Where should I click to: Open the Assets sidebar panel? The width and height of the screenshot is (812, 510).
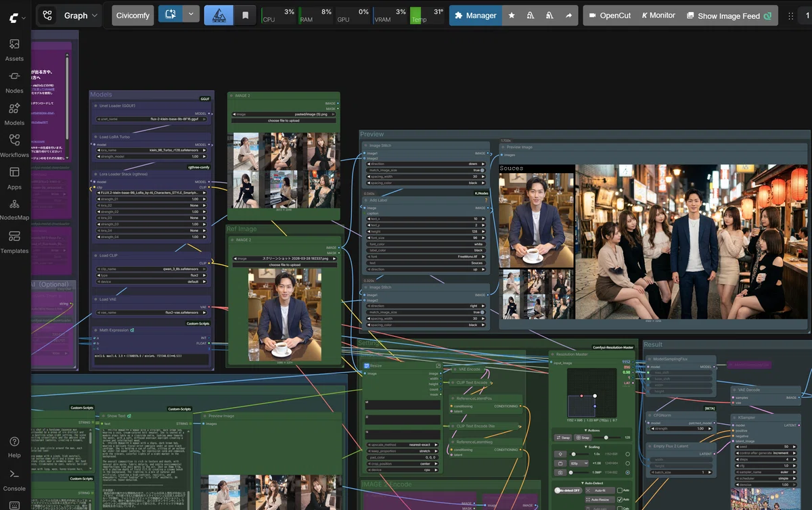pos(14,51)
